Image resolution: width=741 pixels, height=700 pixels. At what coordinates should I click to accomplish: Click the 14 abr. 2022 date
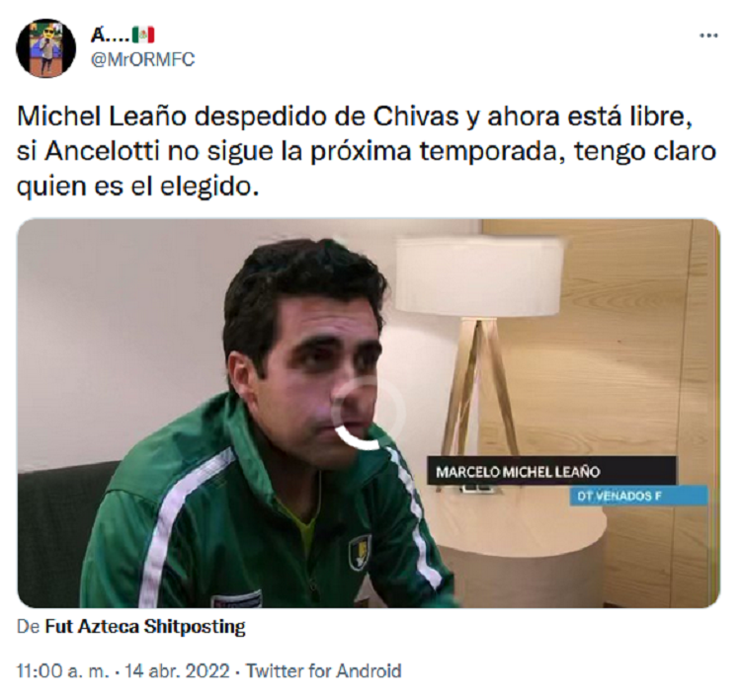(x=177, y=670)
